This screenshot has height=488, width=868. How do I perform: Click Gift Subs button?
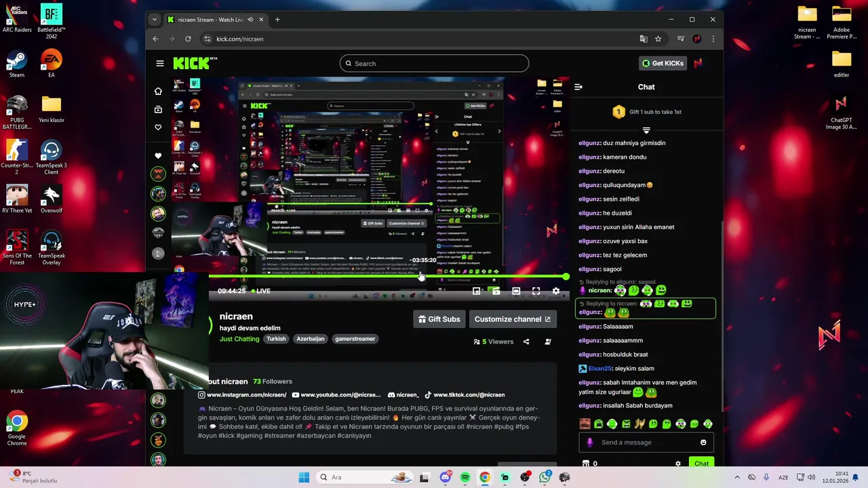[439, 319]
